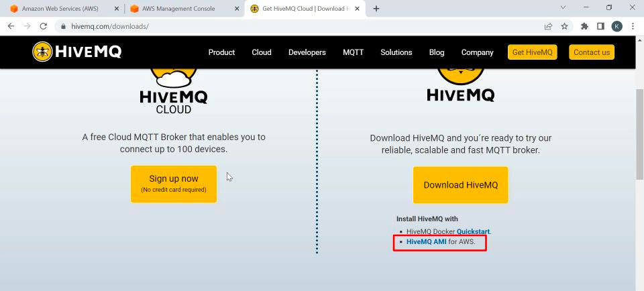Open the Company menu

click(477, 52)
